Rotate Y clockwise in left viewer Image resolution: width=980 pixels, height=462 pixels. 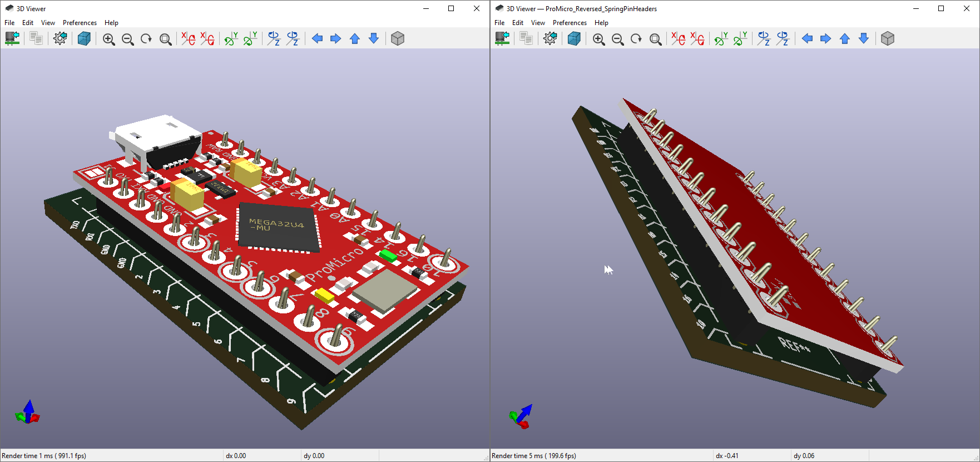pyautogui.click(x=231, y=38)
